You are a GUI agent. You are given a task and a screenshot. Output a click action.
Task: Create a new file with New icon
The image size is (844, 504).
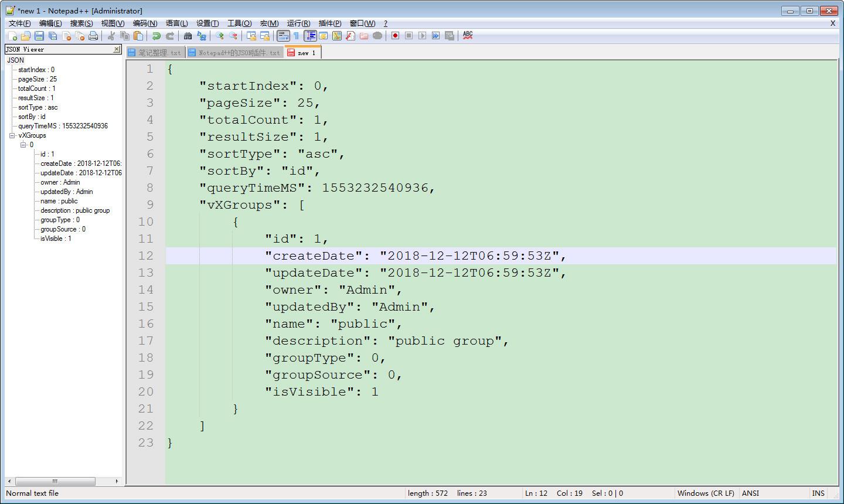(x=12, y=36)
